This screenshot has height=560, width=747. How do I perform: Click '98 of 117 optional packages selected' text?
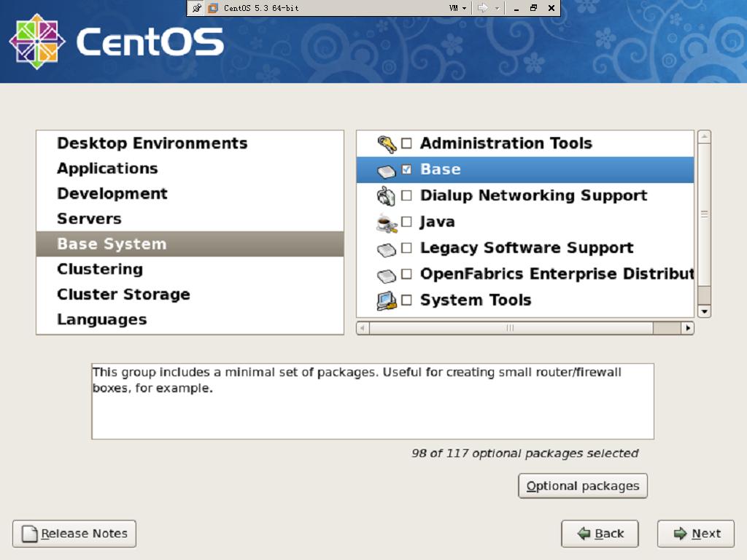pos(525,454)
